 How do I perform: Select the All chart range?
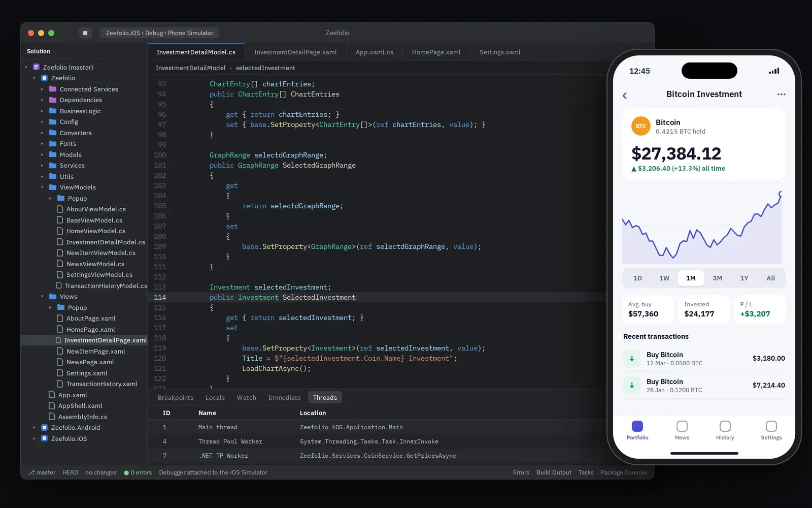[771, 278]
